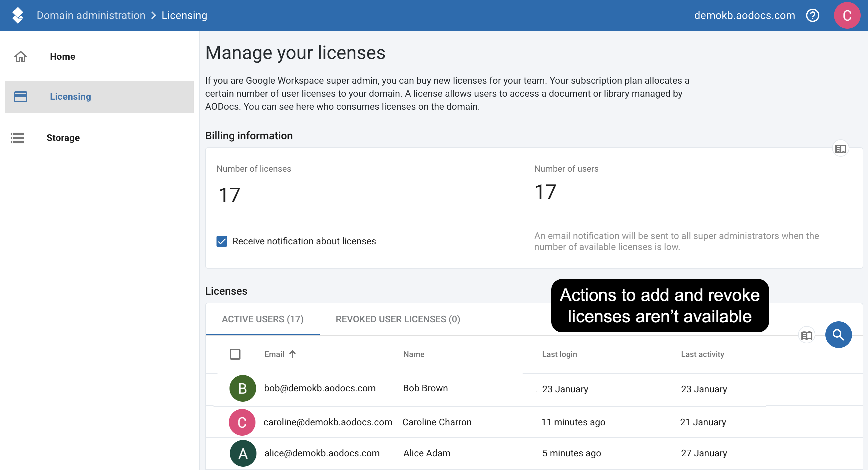
Task: Click alice@demokb.aodocs.com email
Action: tap(322, 453)
